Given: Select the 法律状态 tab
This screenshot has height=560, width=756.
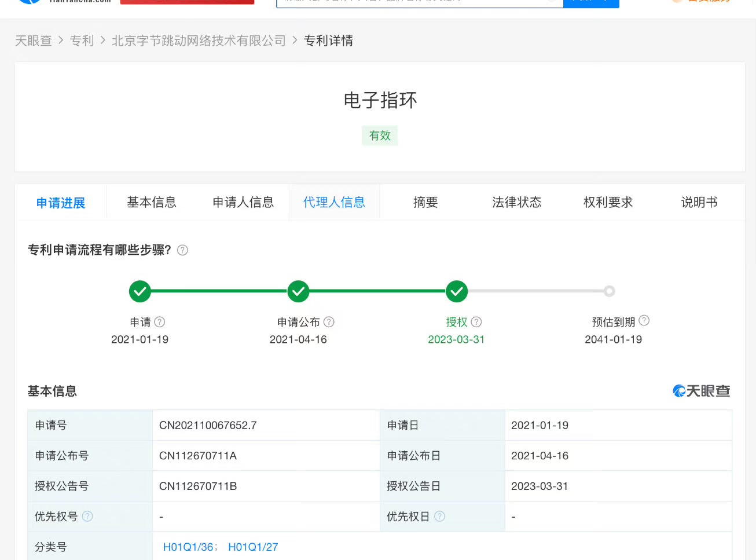Looking at the screenshot, I should click(x=516, y=202).
